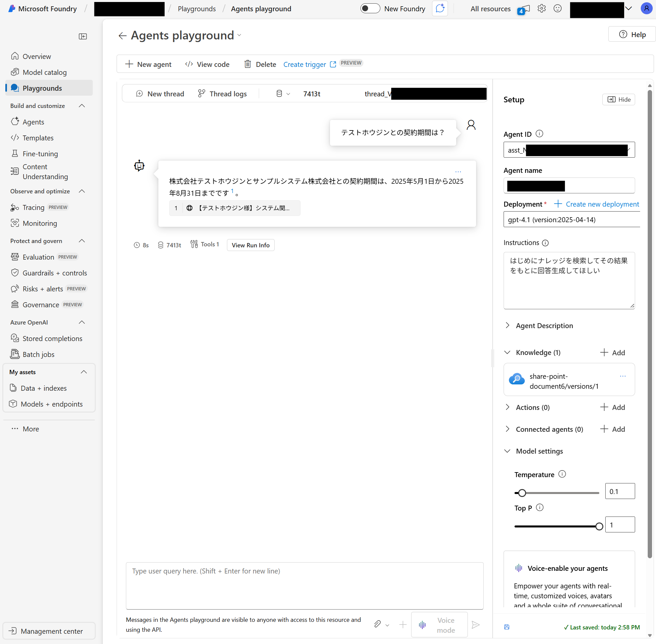The width and height of the screenshot is (656, 644).
Task: Open the Agents playground title dropdown
Action: click(x=239, y=35)
